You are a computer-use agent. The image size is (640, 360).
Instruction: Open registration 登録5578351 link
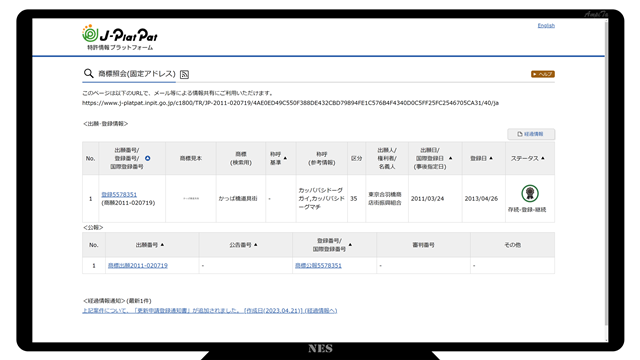119,195
